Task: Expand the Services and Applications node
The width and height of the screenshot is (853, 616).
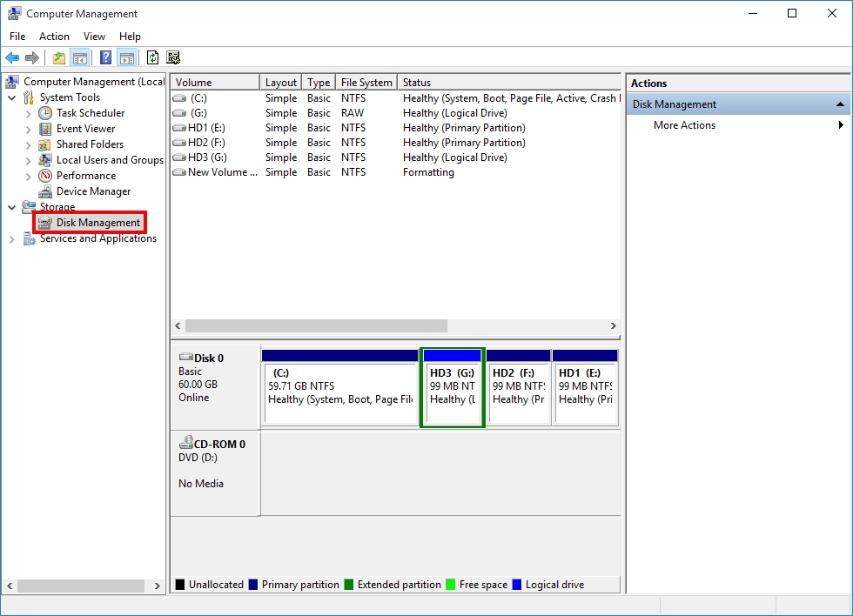Action: pos(12,238)
